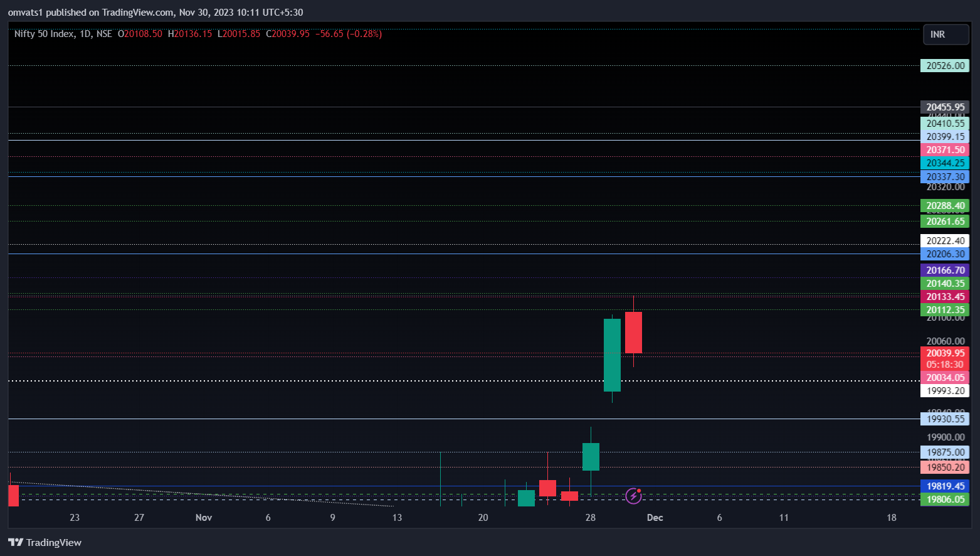Click the 23 date on time axis
Screen dimensions: 980x556
coord(75,518)
